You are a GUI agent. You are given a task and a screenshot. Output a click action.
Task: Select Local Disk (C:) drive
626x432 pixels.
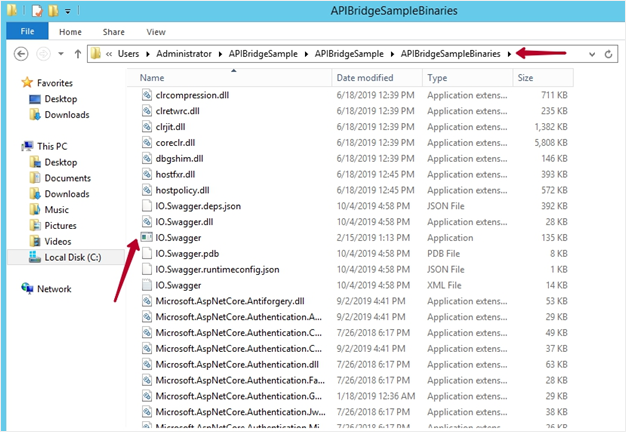(72, 257)
